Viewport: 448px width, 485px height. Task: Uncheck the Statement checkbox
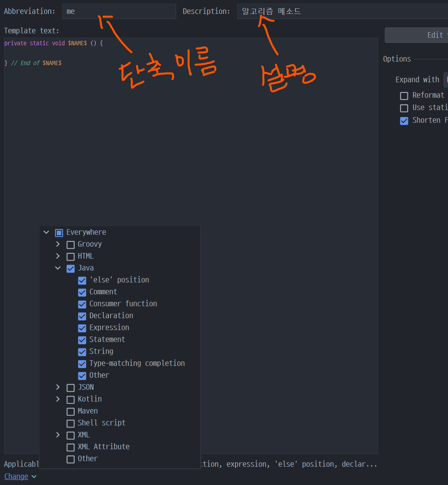coord(82,340)
